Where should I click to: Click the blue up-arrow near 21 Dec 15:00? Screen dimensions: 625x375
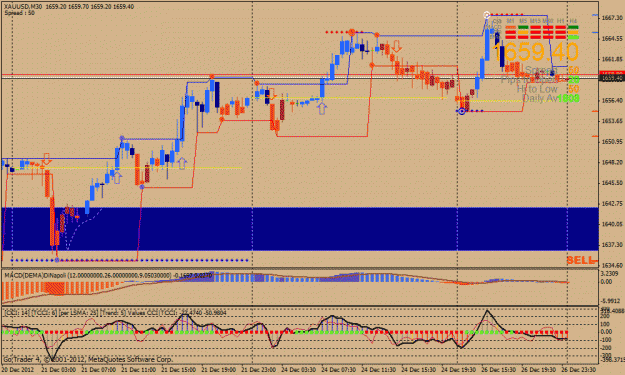tap(182, 163)
